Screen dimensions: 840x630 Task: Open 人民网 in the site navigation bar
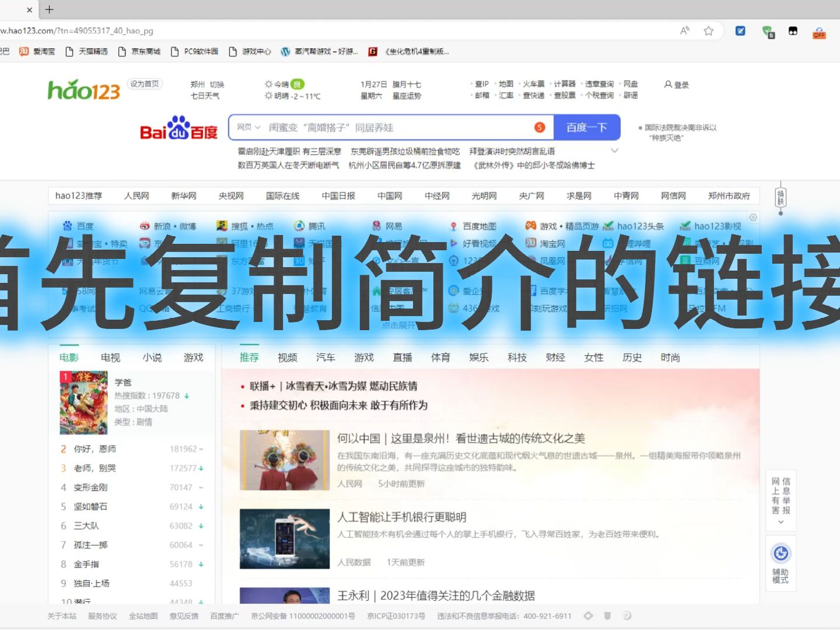[136, 196]
